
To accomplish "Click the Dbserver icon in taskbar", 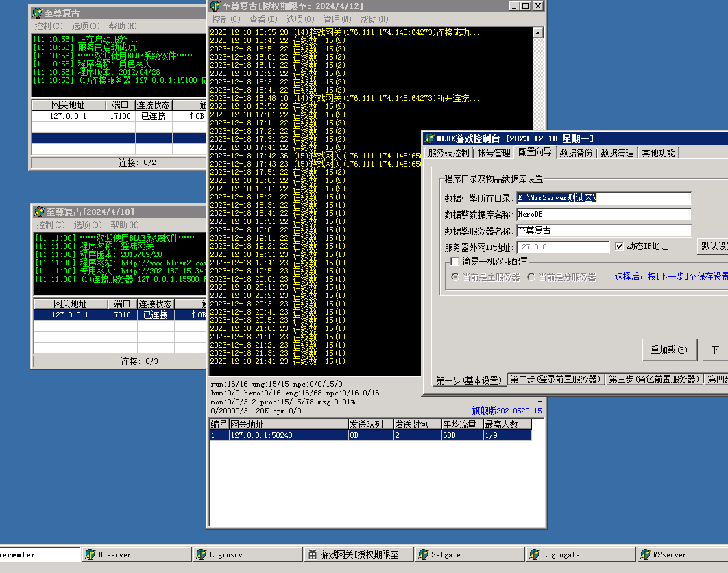I will (x=90, y=554).
